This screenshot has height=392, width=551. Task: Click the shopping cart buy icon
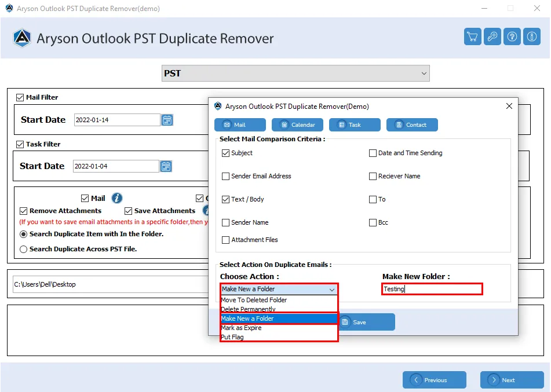[472, 36]
